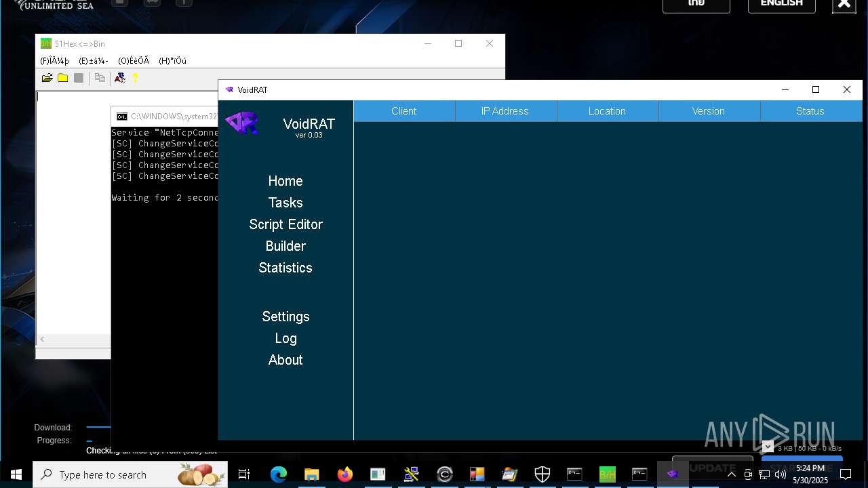Open the circular C app on taskbar
The image size is (868, 488).
445,474
